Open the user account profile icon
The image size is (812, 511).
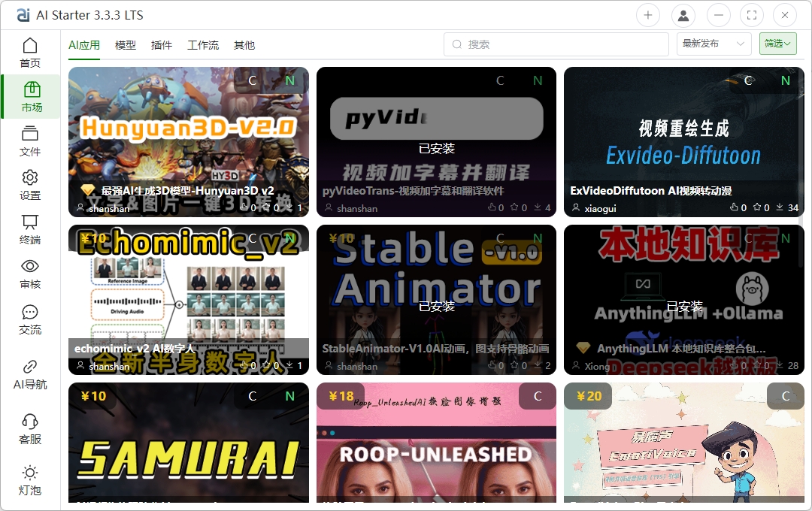(x=683, y=15)
